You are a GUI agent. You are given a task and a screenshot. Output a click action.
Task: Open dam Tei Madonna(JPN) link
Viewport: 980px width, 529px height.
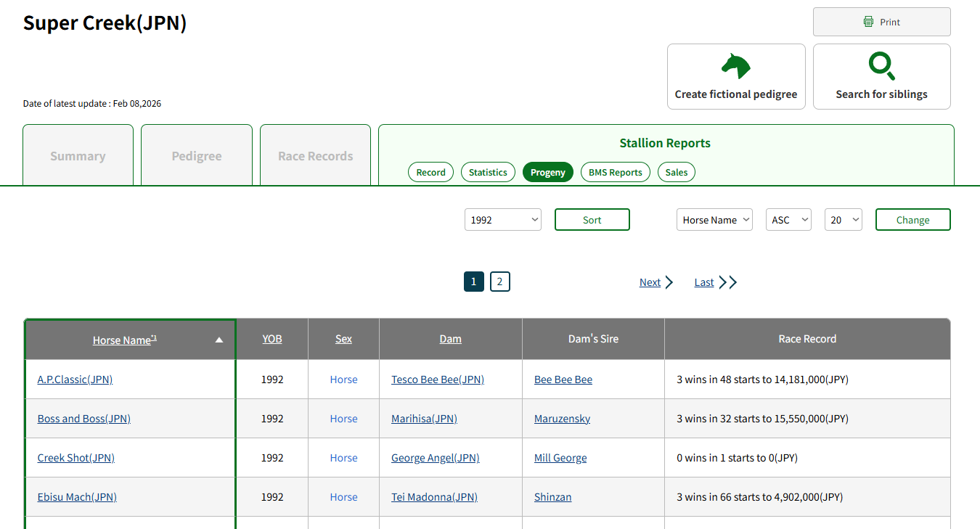(434, 497)
